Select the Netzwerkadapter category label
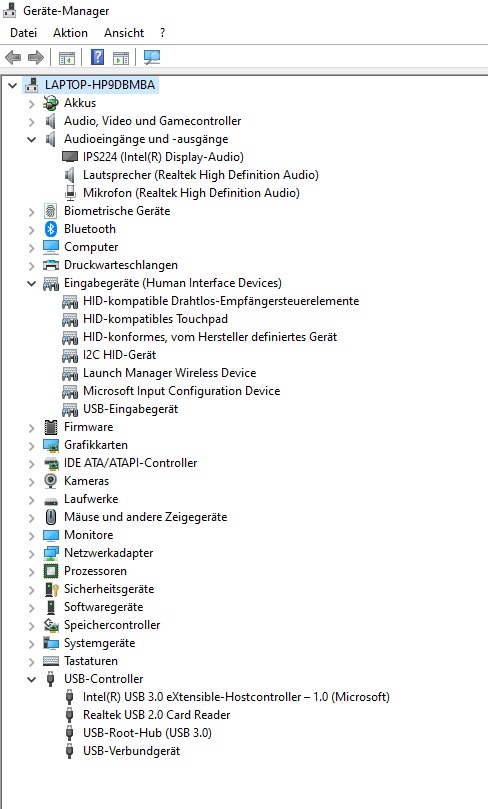488x809 pixels. [x=108, y=553]
